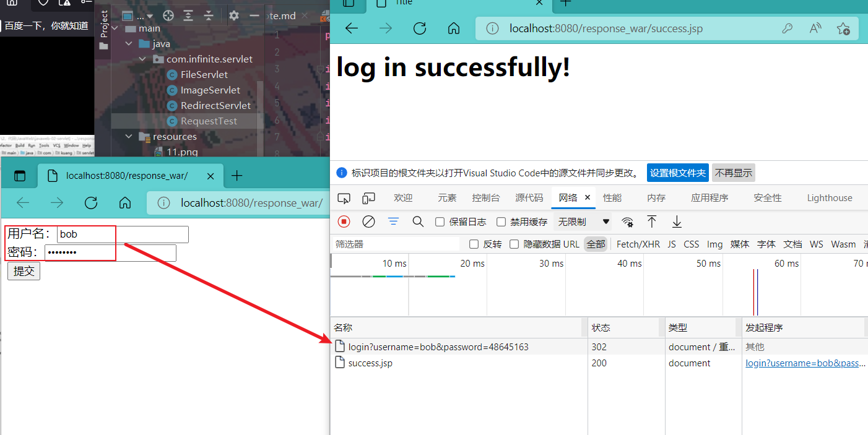Screen dimensions: 868x435
Task: Check the 隐藏数据 URL checkbox
Action: [x=514, y=244]
